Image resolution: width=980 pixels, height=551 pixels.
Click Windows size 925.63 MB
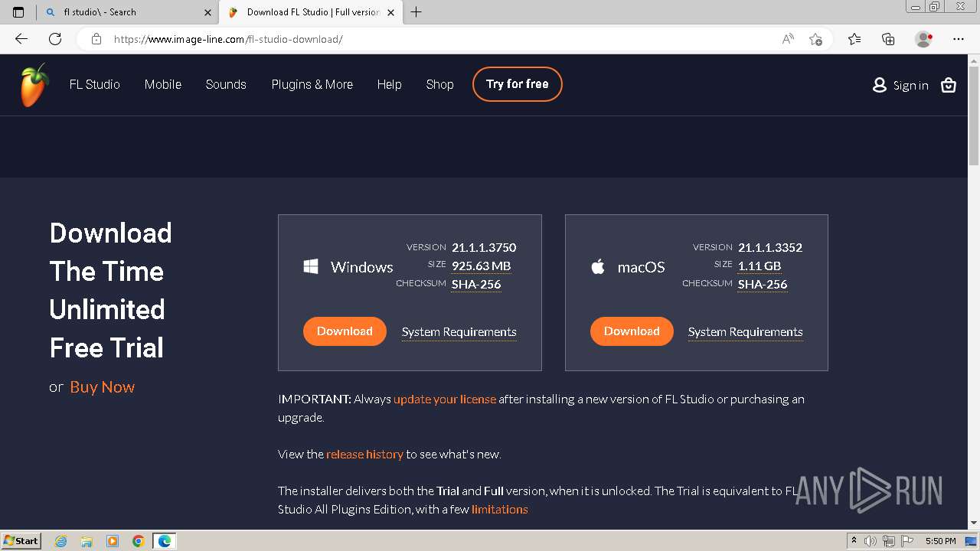point(481,266)
